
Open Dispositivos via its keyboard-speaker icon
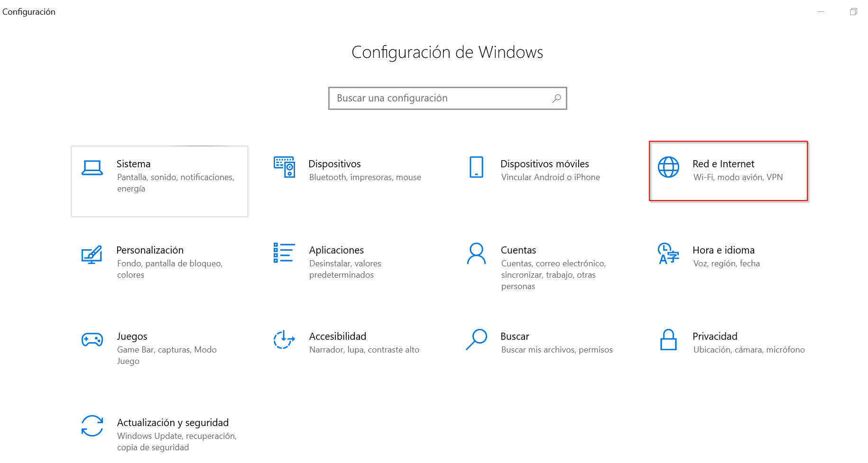pos(284,167)
